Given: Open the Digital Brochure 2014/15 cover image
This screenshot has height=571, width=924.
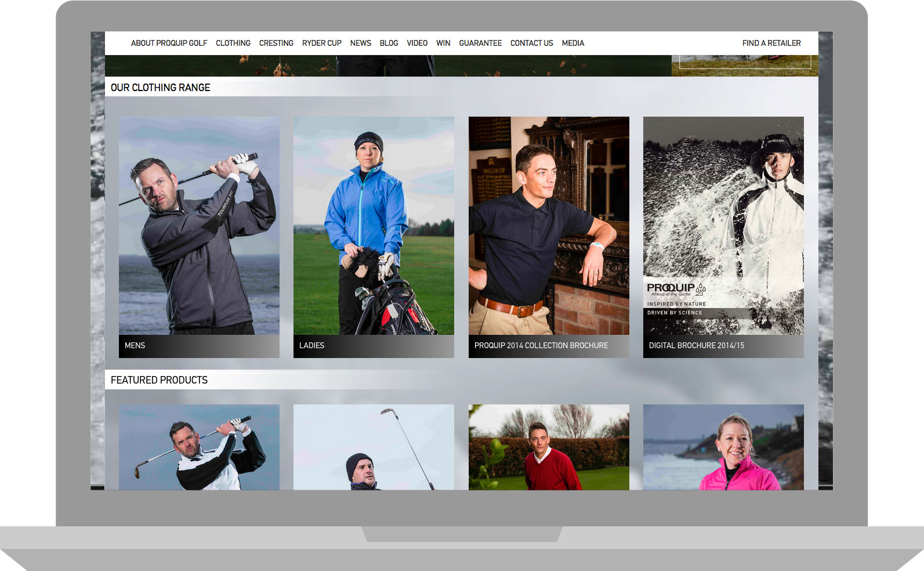Looking at the screenshot, I should (x=723, y=226).
